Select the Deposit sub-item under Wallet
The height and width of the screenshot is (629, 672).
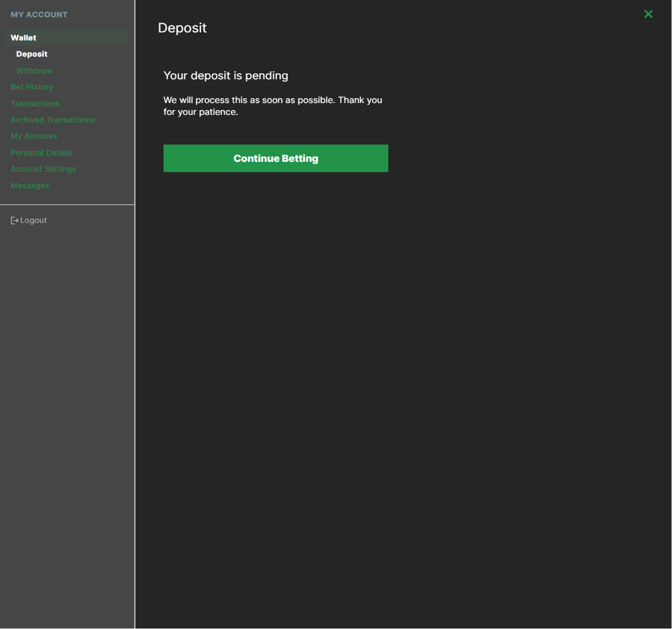(32, 54)
